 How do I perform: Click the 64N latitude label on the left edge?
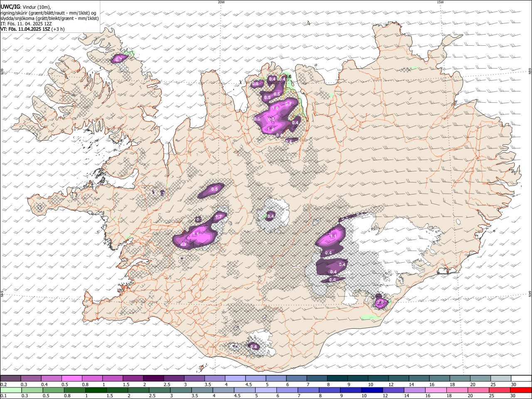[x=2, y=293]
